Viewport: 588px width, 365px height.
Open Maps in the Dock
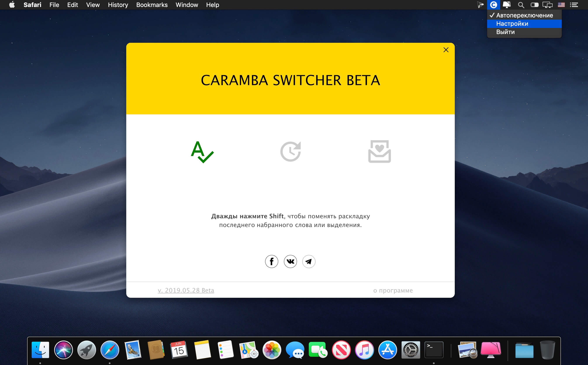click(249, 350)
